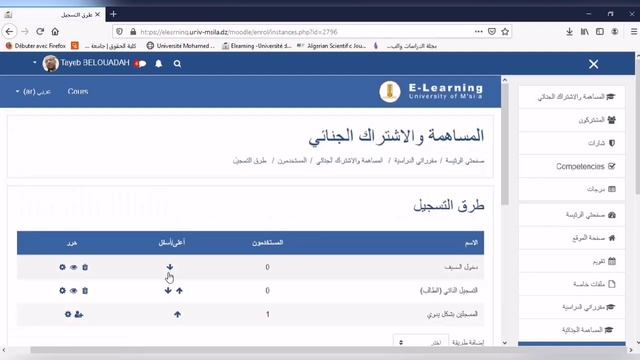Move the third enrolment method row up
Viewport: 640px width, 360px height.
[x=177, y=314]
